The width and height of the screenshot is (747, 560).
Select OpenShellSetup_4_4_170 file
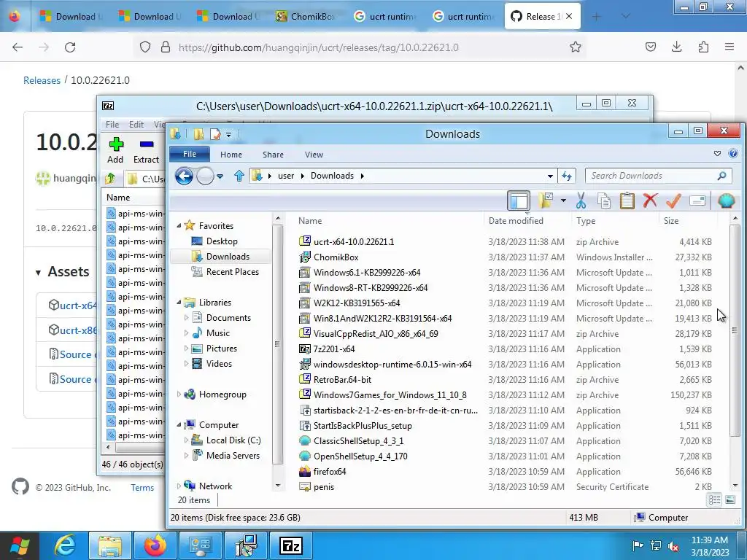[x=360, y=456]
